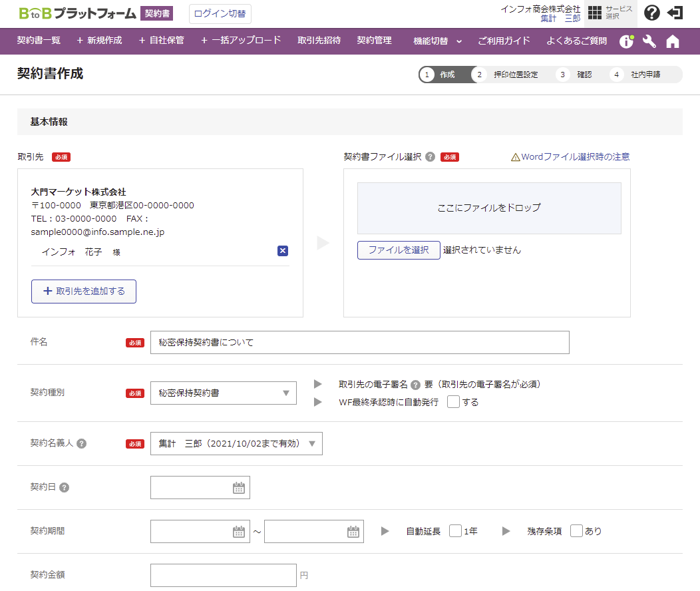Screen dimensions: 700x591
Task: Open 契約書一覧 in navigation bar
Action: click(x=39, y=41)
